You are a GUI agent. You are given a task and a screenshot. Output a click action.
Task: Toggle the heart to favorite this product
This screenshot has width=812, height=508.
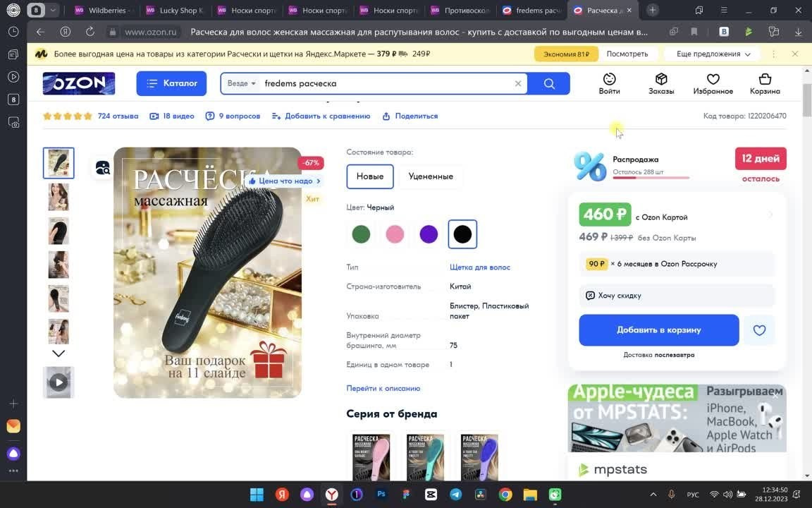pyautogui.click(x=759, y=329)
